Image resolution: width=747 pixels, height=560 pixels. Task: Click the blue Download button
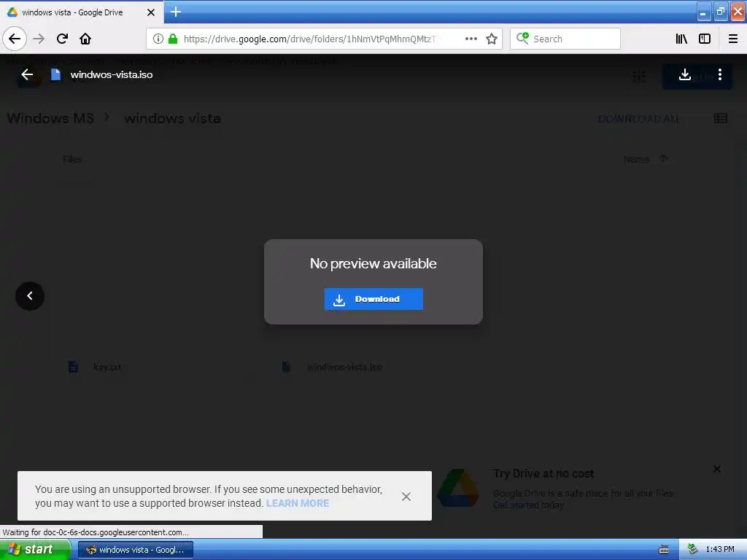(x=373, y=299)
